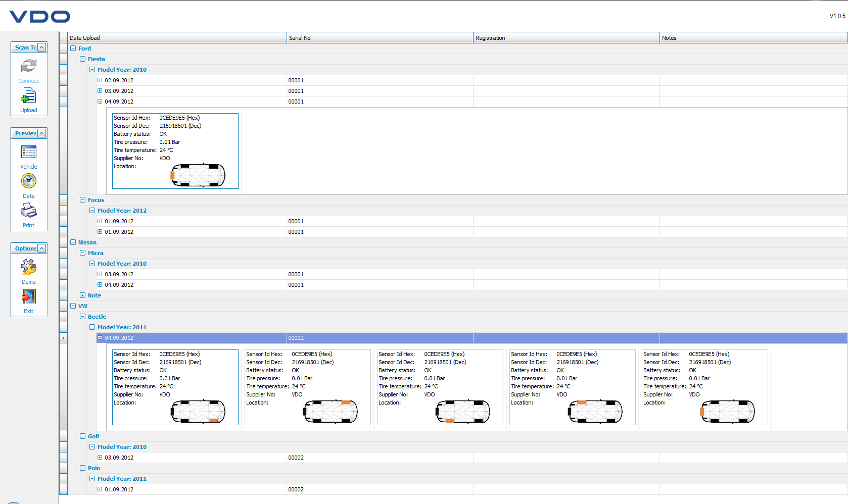
Task: Click the VDO logo
Action: (39, 17)
